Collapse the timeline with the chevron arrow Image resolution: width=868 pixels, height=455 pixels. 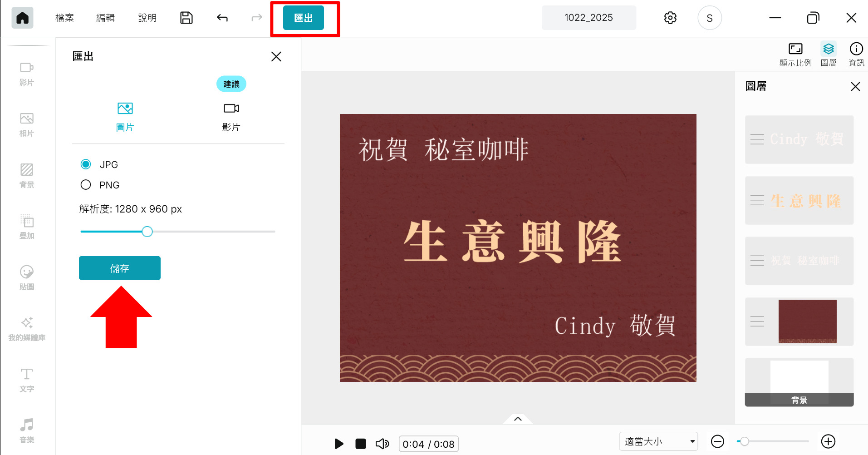click(x=518, y=419)
